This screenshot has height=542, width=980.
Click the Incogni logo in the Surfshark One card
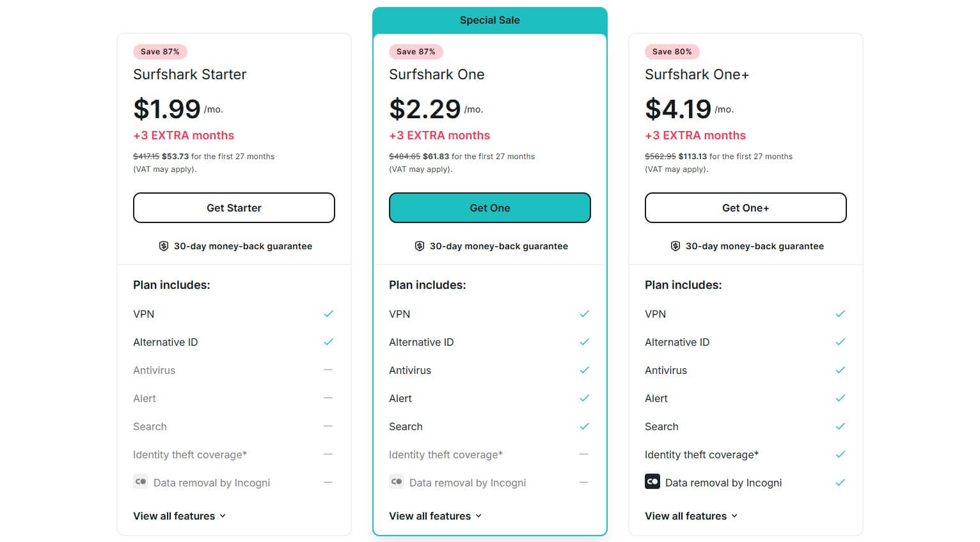coord(397,481)
